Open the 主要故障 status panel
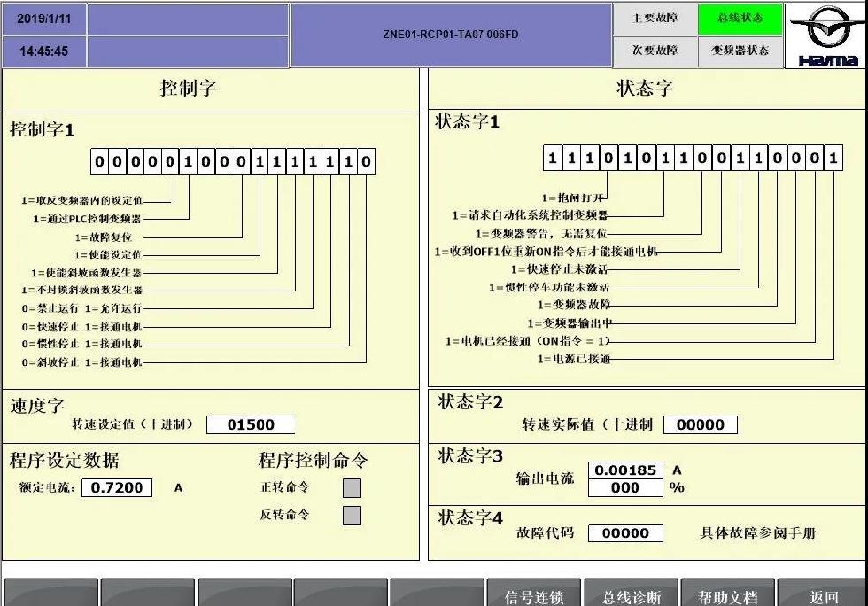 pos(655,19)
